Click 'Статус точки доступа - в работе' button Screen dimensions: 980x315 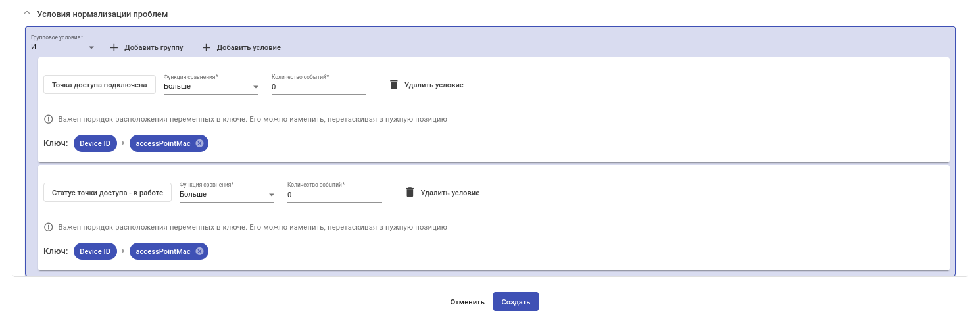[x=107, y=193]
